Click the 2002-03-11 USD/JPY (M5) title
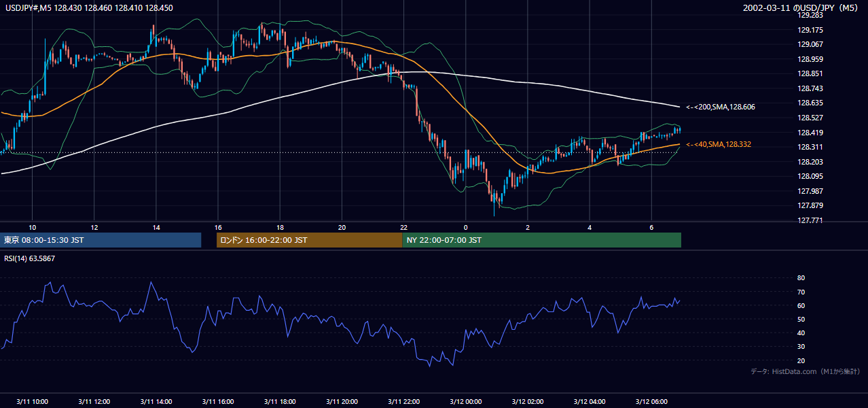868x408 pixels. pyautogui.click(x=801, y=7)
